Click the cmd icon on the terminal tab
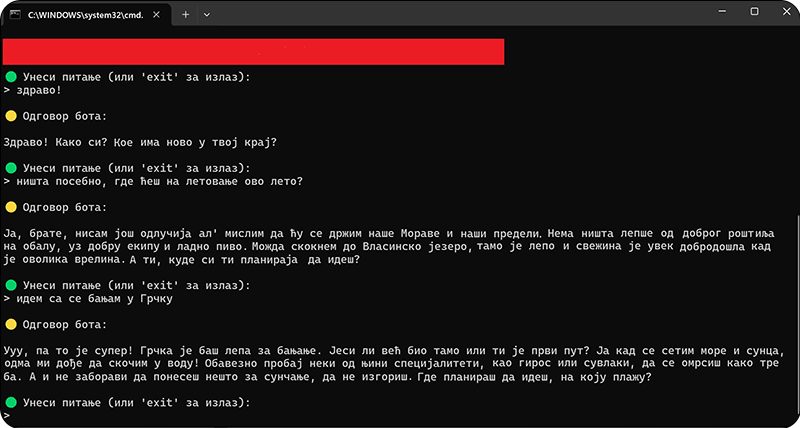The width and height of the screenshot is (800, 428). (x=16, y=15)
